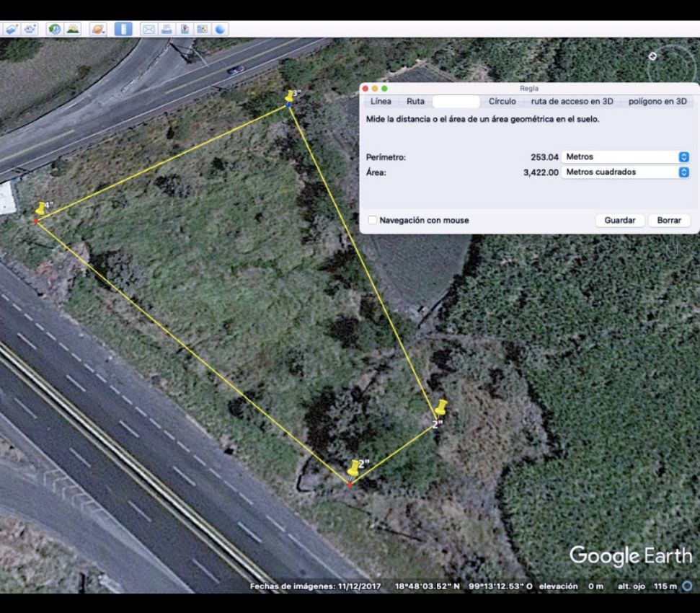Open historical imagery clock icon
700x613 pixels.
55,29
